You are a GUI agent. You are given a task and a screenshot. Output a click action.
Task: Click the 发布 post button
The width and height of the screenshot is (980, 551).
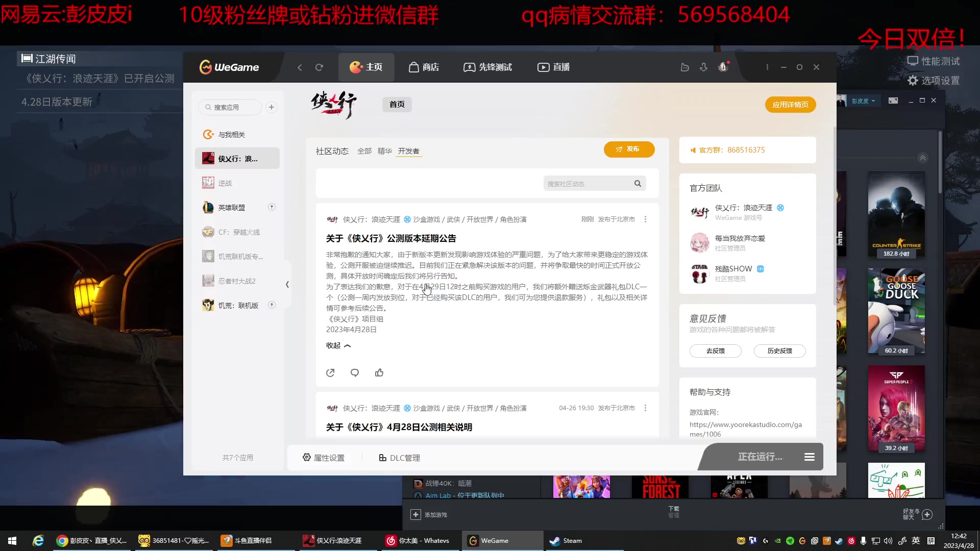[x=629, y=149]
